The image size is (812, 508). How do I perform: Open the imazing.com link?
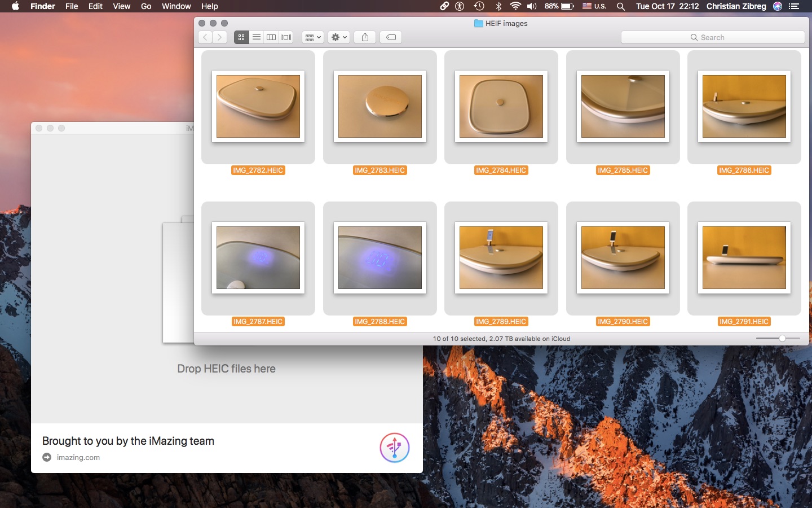(78, 457)
